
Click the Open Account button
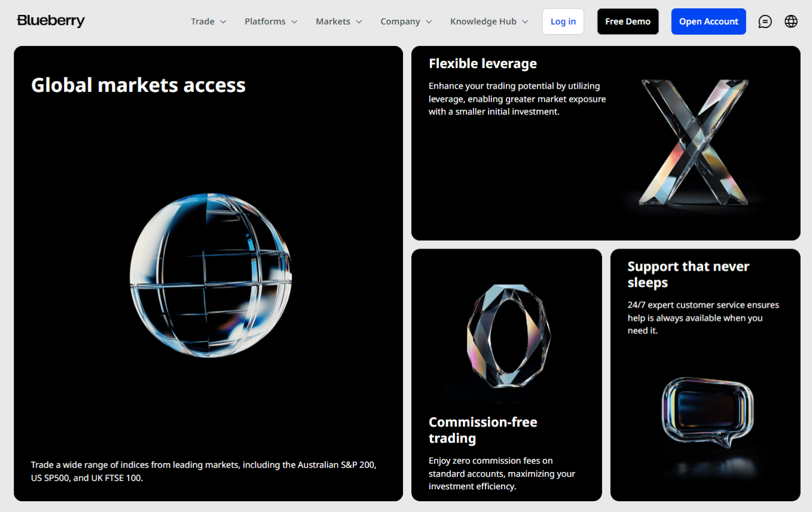[709, 22]
